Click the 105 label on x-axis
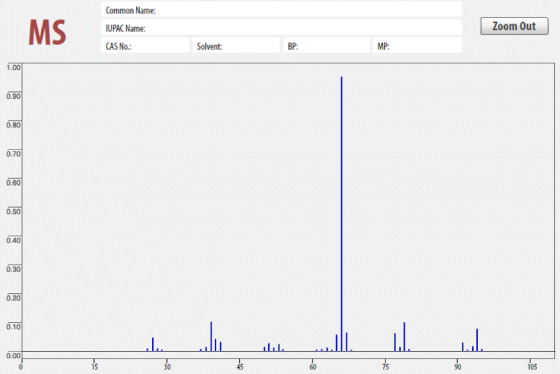 532,366
